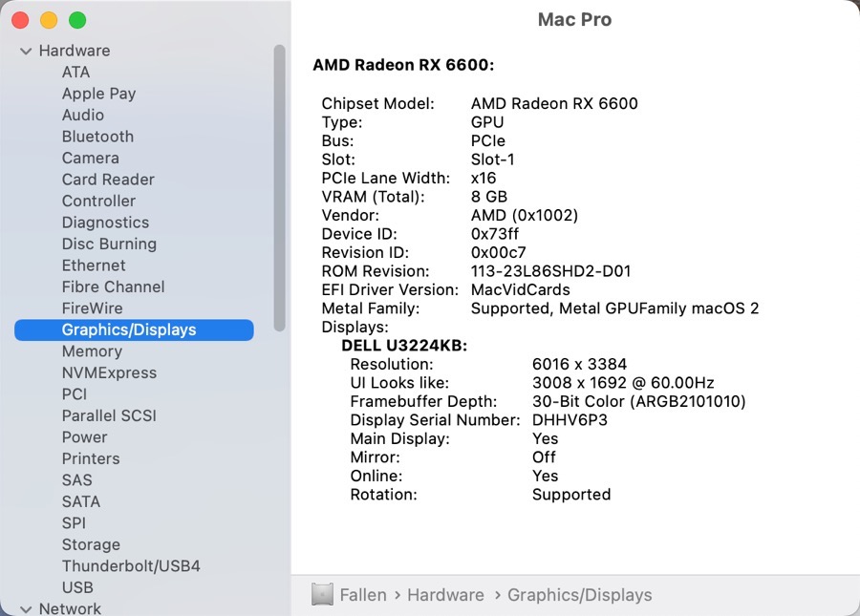Minimize window with yellow button
This screenshot has width=860, height=616.
click(x=49, y=20)
